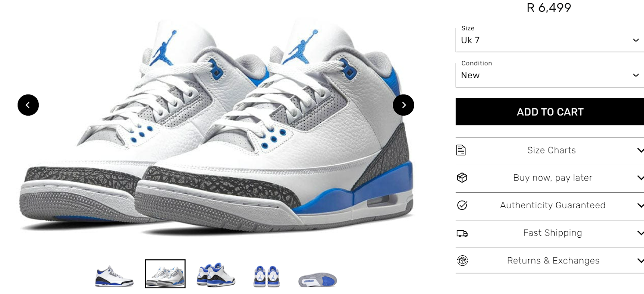Click the Fast Shipping truck icon
Viewport: 644px width, 294px height.
tap(462, 233)
